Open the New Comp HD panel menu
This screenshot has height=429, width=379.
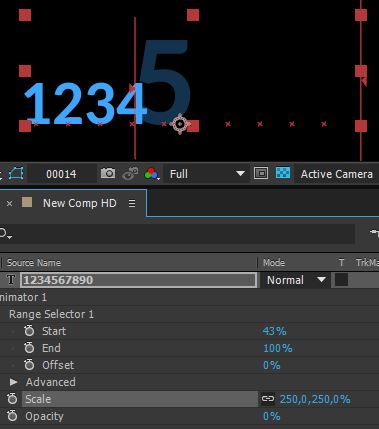coord(132,203)
